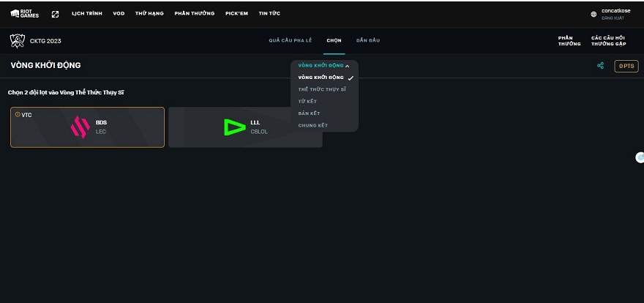Select Bán Kết stage option
The image size is (644, 303).
[x=309, y=113]
